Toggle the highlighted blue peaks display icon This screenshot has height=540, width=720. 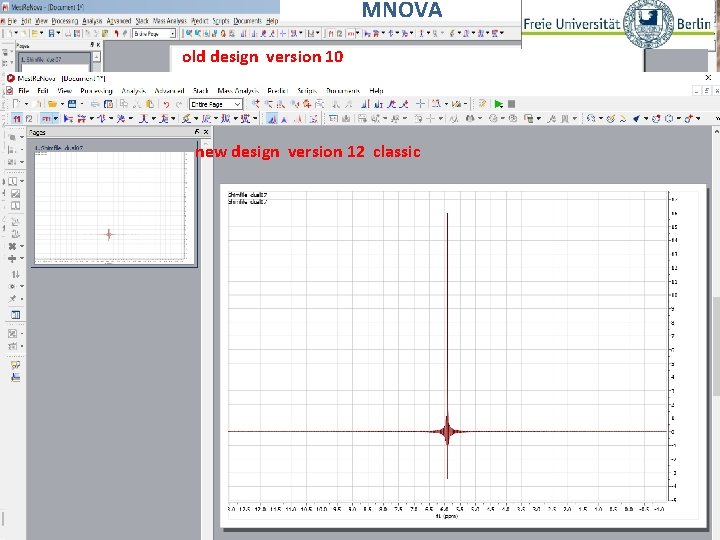[272, 119]
